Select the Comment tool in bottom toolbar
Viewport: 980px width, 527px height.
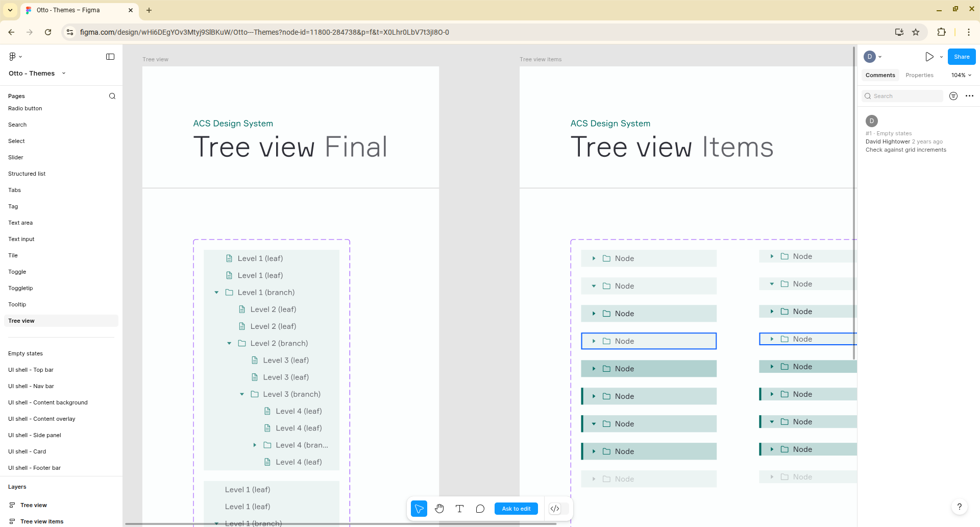pyautogui.click(x=480, y=509)
